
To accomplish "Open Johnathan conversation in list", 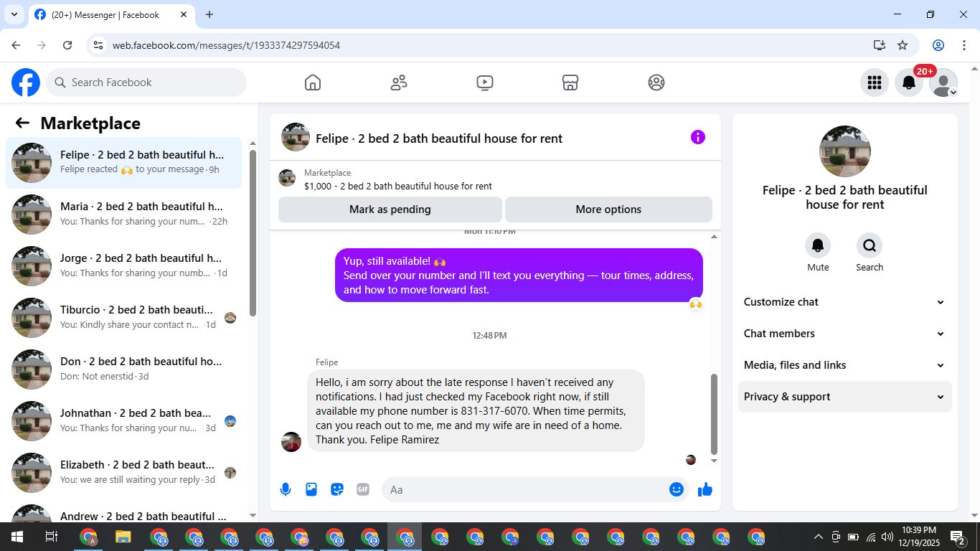I will pyautogui.click(x=124, y=421).
